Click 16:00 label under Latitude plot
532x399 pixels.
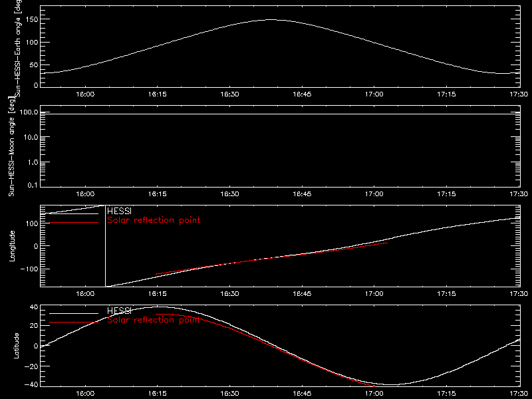point(85,394)
